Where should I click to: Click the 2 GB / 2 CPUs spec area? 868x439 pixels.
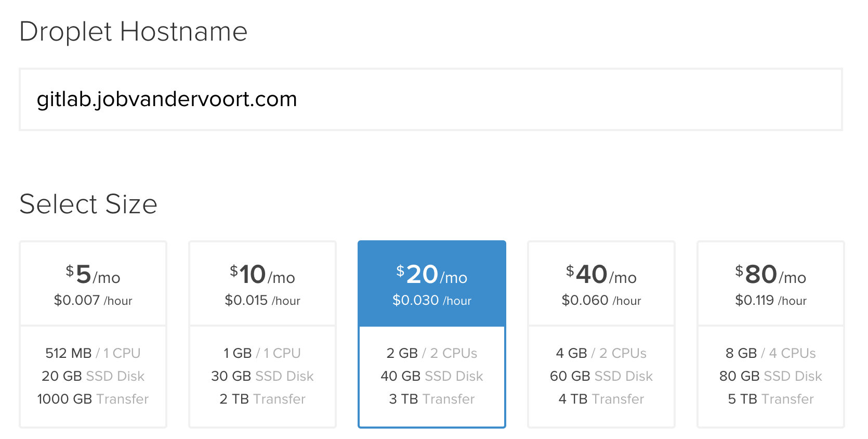pos(431,353)
